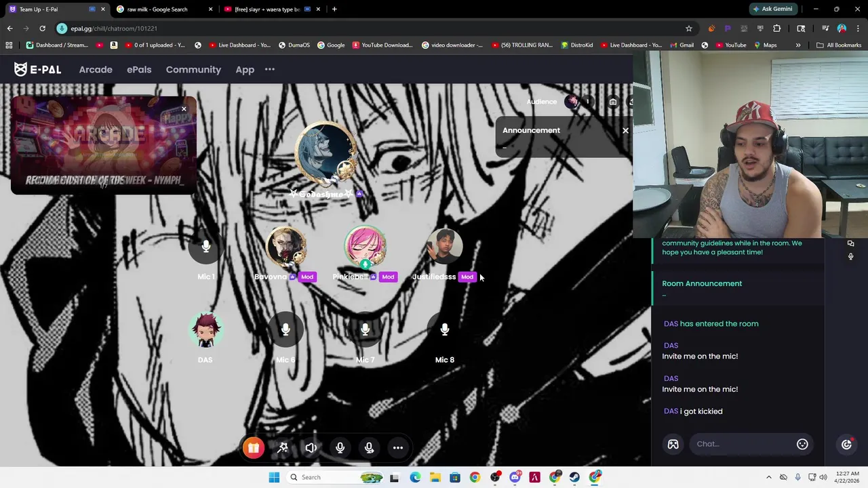Open Justifiedsss's avatar profile
Viewport: 868px width, 488px height.
click(x=445, y=246)
